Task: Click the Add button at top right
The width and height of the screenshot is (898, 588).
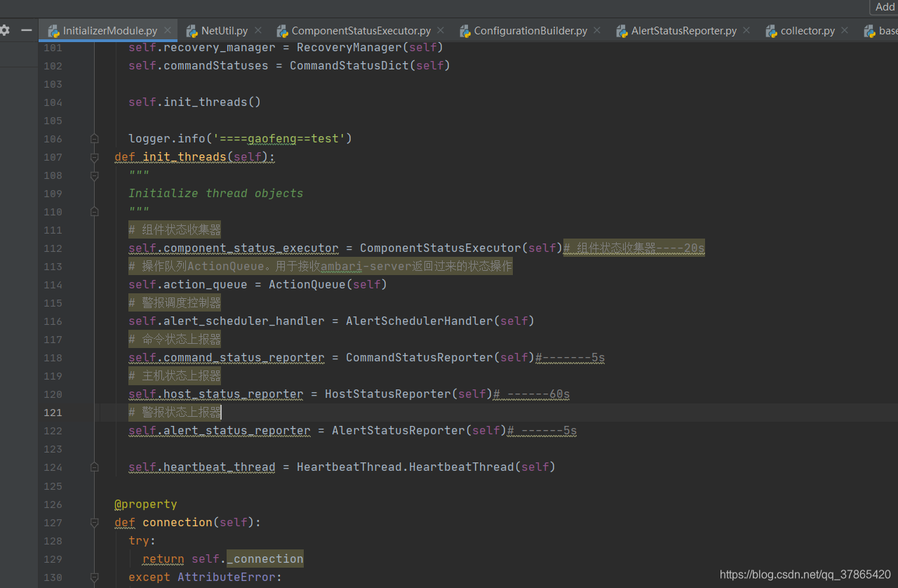Action: [884, 7]
